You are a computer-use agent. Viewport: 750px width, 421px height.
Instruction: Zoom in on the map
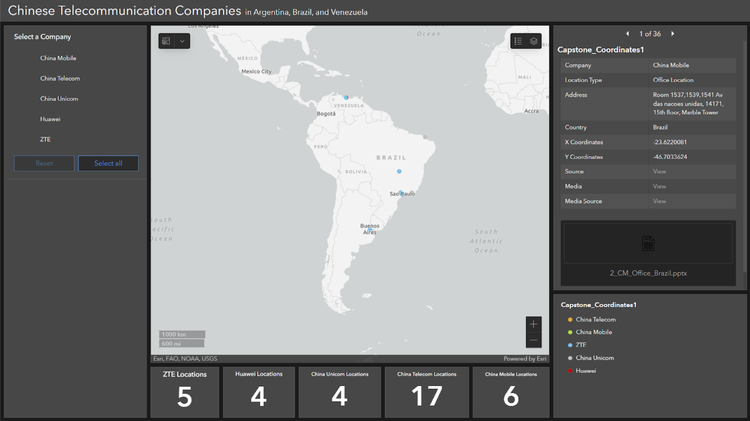(x=533, y=324)
